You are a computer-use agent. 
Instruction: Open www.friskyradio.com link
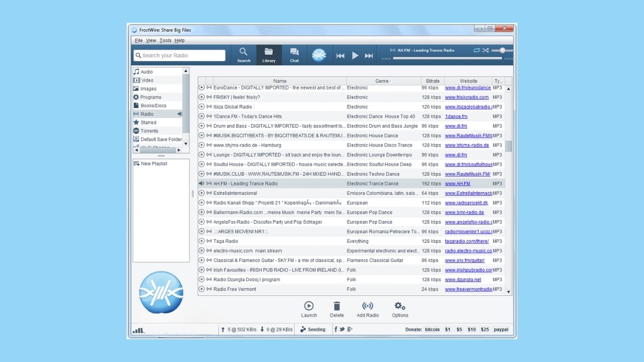click(x=467, y=97)
